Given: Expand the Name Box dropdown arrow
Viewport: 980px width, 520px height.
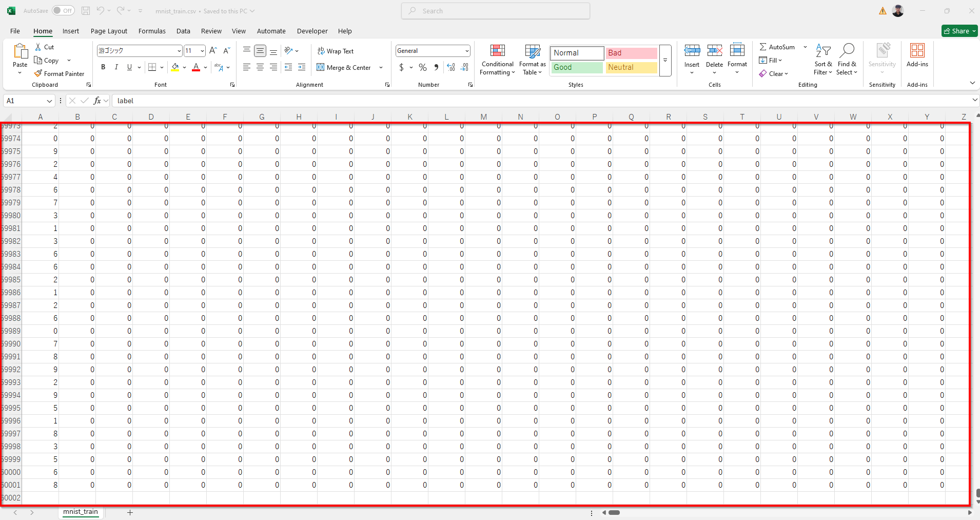Looking at the screenshot, I should pyautogui.click(x=49, y=101).
